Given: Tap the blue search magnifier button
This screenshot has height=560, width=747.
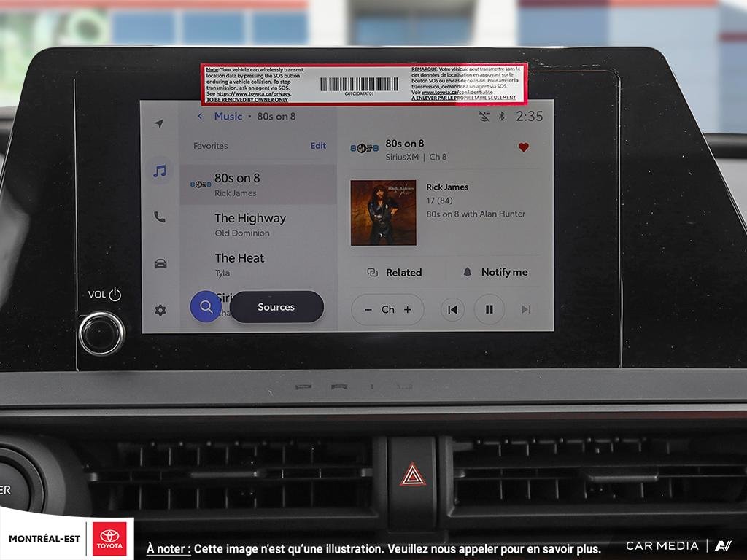Looking at the screenshot, I should click(206, 306).
